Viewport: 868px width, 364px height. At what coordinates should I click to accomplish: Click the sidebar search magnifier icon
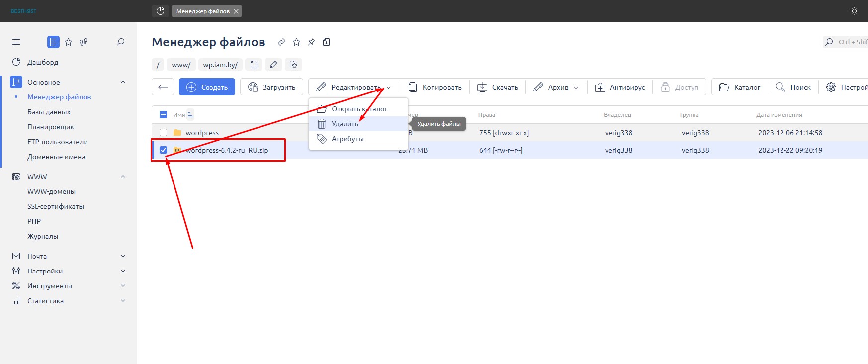tap(120, 42)
